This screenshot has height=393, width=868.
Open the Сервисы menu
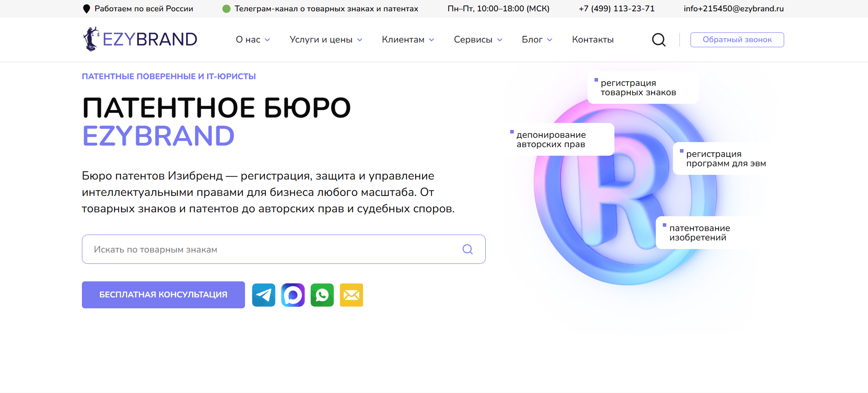point(473,40)
